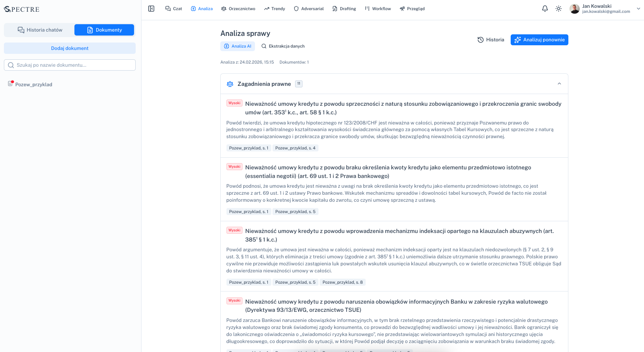Viewport: 644px width, 352px height.
Task: Switch to the Trendy module
Action: tap(274, 8)
